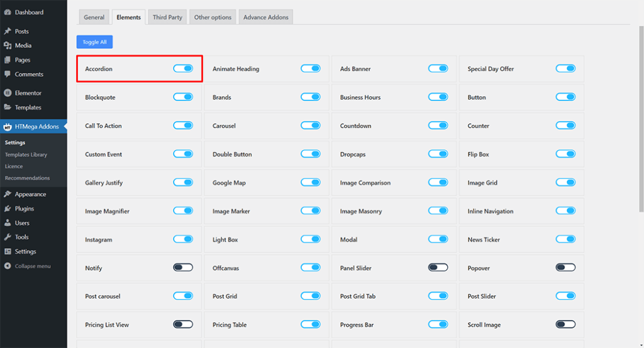Switch off the Carousel toggle
This screenshot has width=644, height=348.
[311, 126]
